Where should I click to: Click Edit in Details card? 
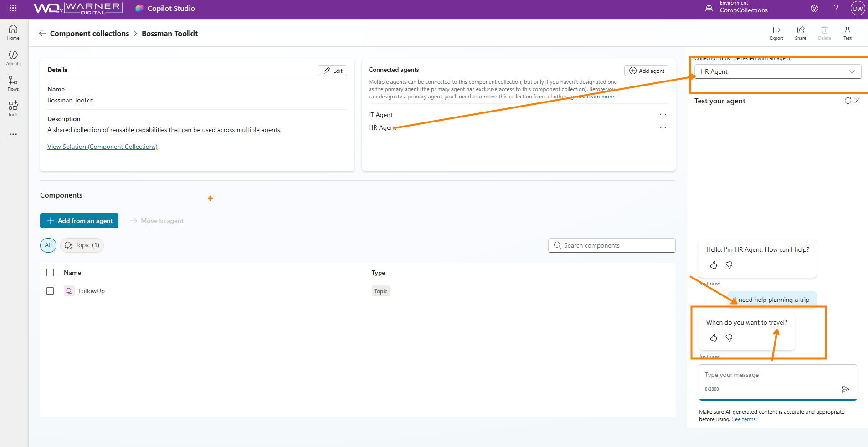click(x=333, y=71)
